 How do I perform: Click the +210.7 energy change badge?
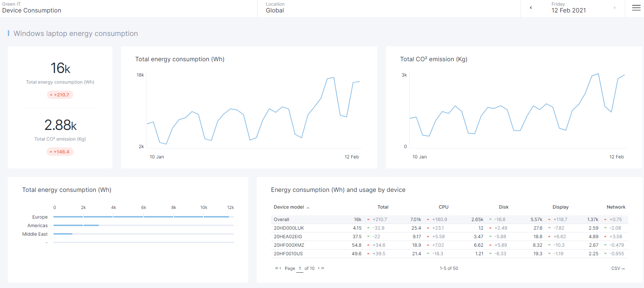(x=60, y=95)
